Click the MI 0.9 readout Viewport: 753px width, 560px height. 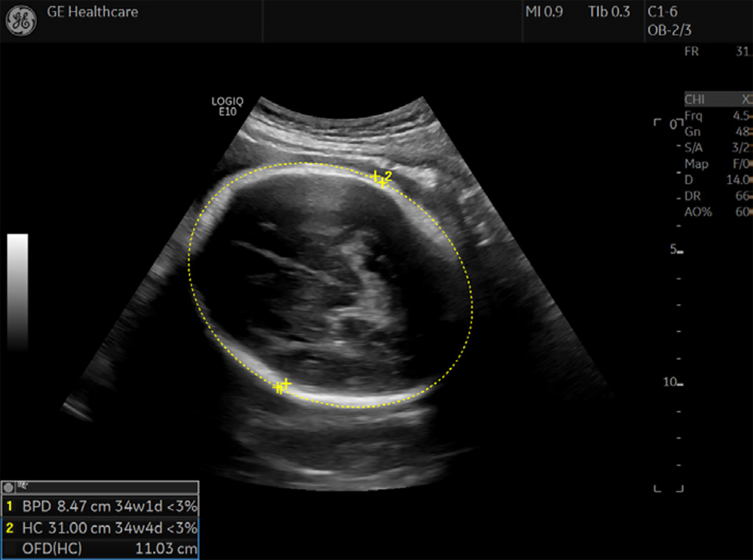pos(544,11)
